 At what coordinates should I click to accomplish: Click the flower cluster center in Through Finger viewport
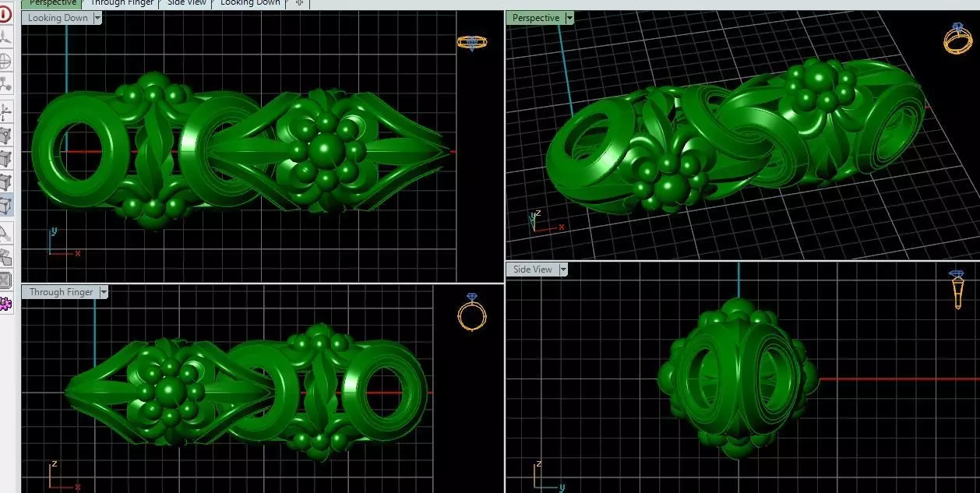(168, 390)
